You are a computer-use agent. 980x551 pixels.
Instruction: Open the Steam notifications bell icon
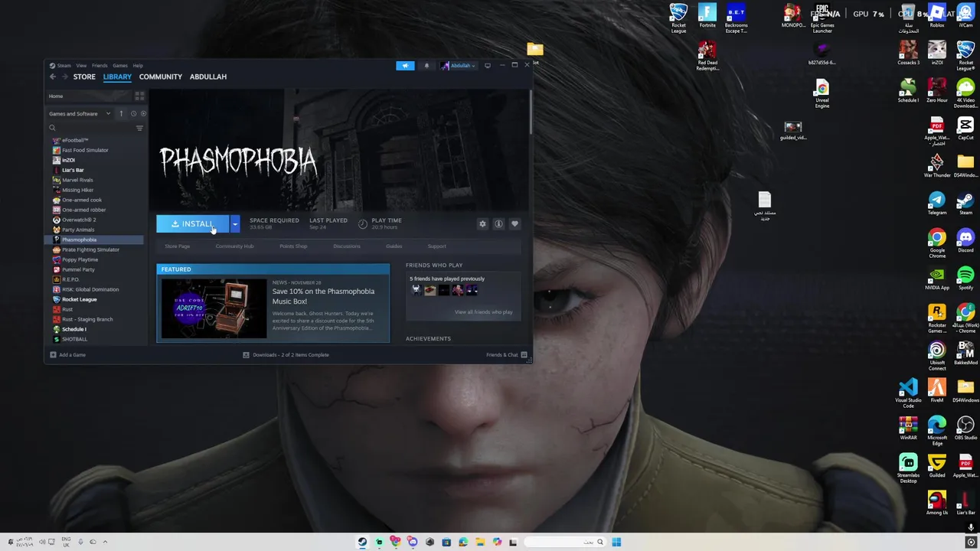point(426,65)
